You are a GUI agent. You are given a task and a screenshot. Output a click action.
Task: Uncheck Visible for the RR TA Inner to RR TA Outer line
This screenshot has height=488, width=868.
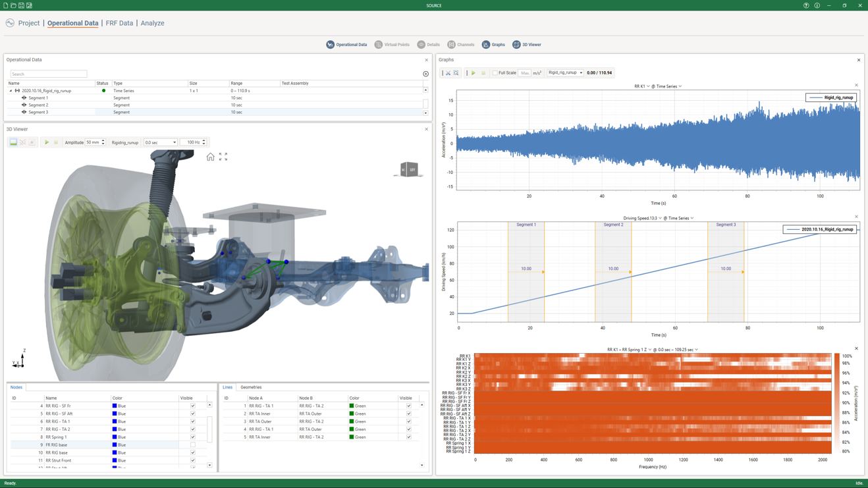click(x=408, y=414)
